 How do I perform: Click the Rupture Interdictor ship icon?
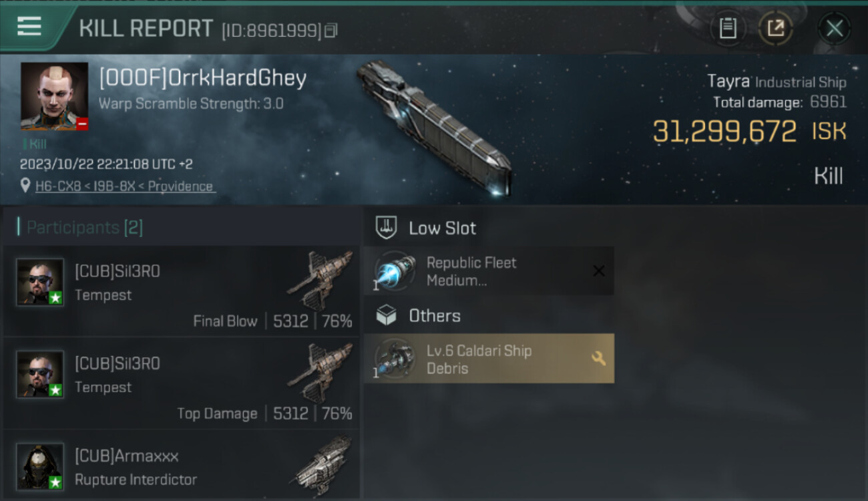[322, 463]
